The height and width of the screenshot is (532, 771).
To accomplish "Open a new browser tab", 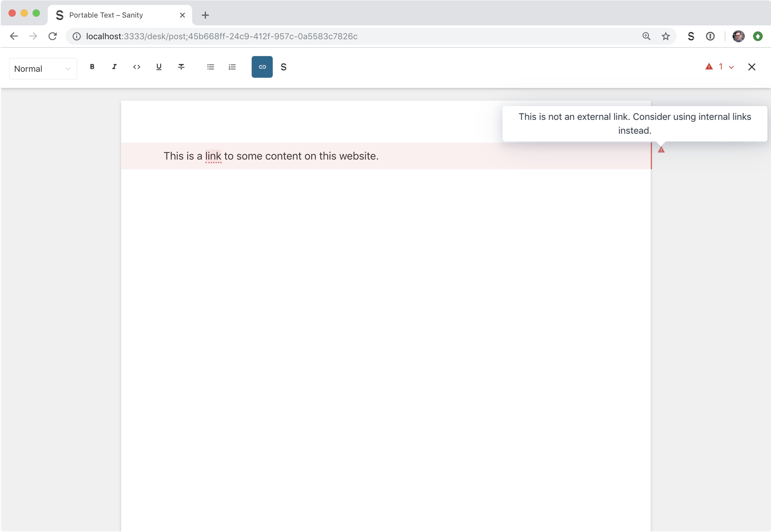I will click(x=205, y=15).
